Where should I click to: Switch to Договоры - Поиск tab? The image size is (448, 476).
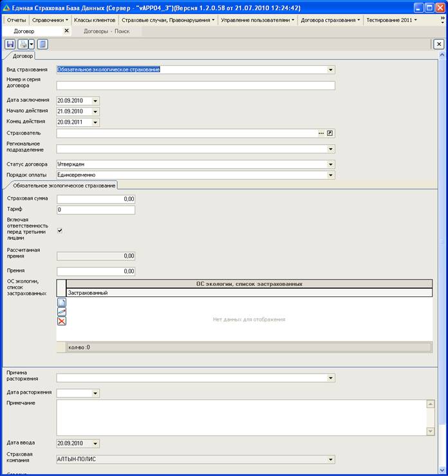[x=106, y=31]
